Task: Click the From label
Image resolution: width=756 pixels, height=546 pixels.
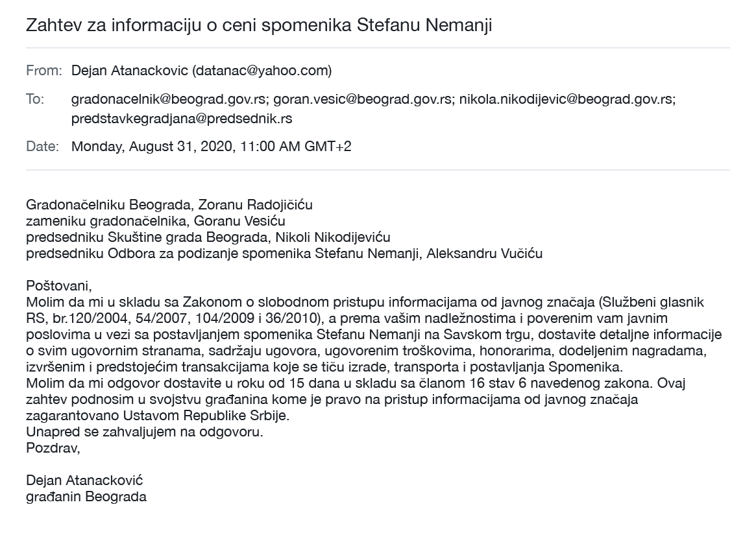Action: click(x=44, y=71)
